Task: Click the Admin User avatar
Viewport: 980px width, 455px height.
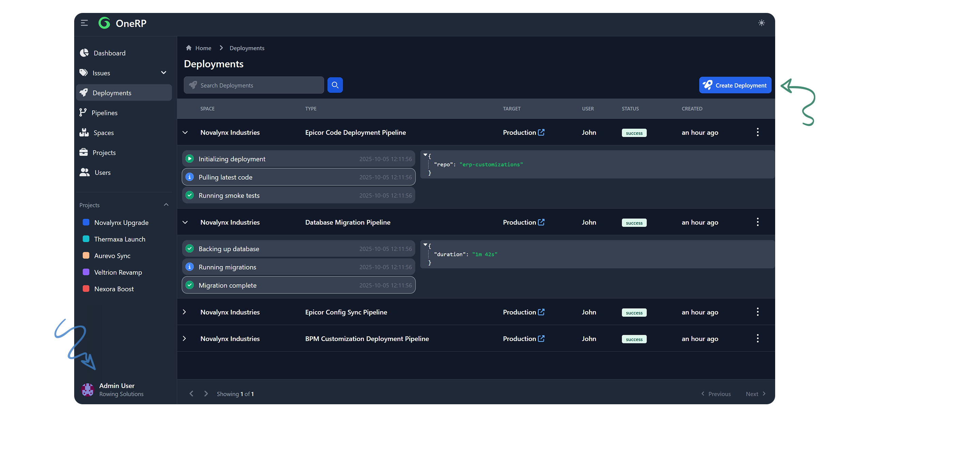Action: [88, 390]
